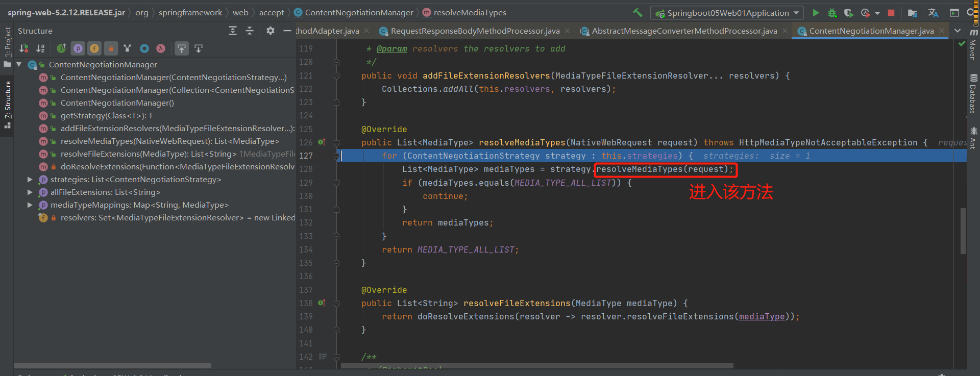Fold the addFileExtensionResolvers method at line 121
The width and height of the screenshot is (980, 376).
pyautogui.click(x=336, y=76)
